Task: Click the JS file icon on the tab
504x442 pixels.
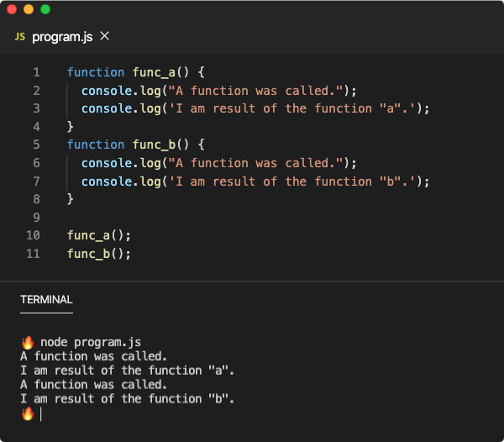Action: click(20, 37)
